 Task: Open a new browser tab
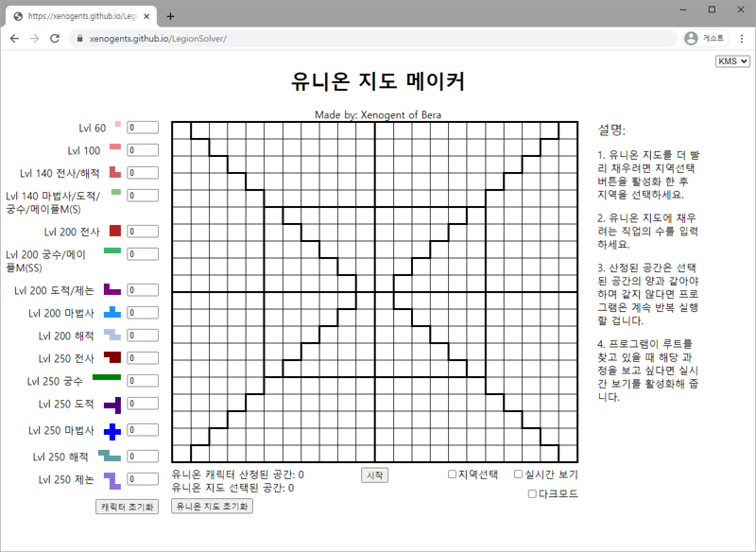(x=170, y=16)
